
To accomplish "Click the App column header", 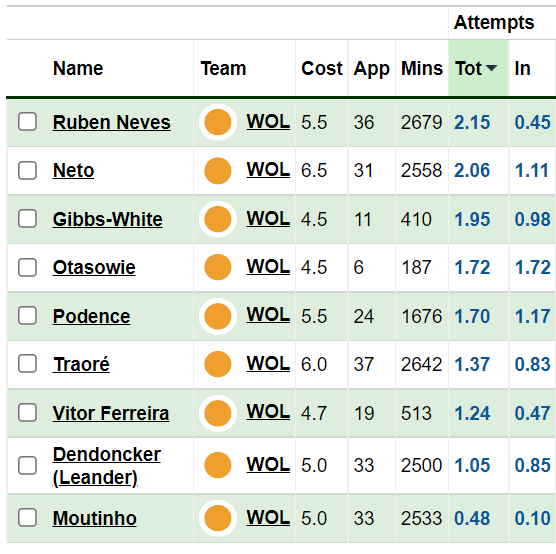I will 371,68.
